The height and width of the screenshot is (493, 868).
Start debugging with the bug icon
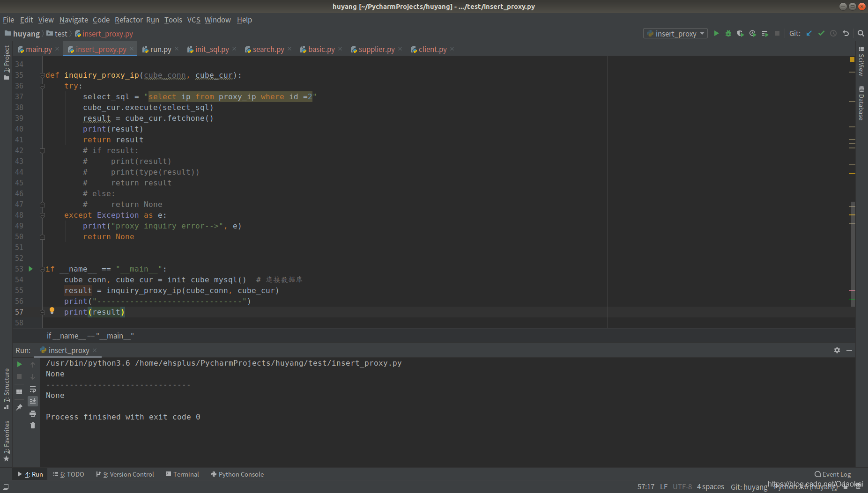728,33
